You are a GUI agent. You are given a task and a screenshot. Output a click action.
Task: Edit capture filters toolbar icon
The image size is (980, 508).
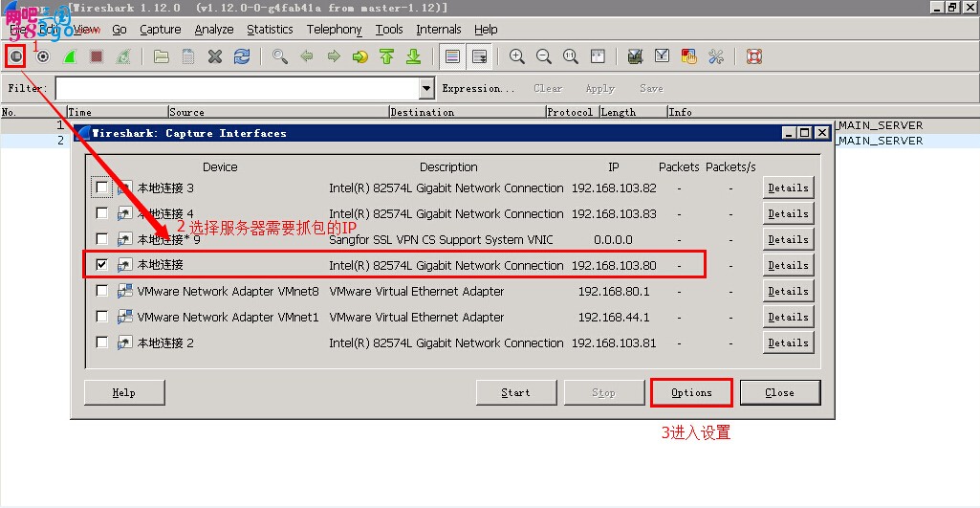click(636, 57)
